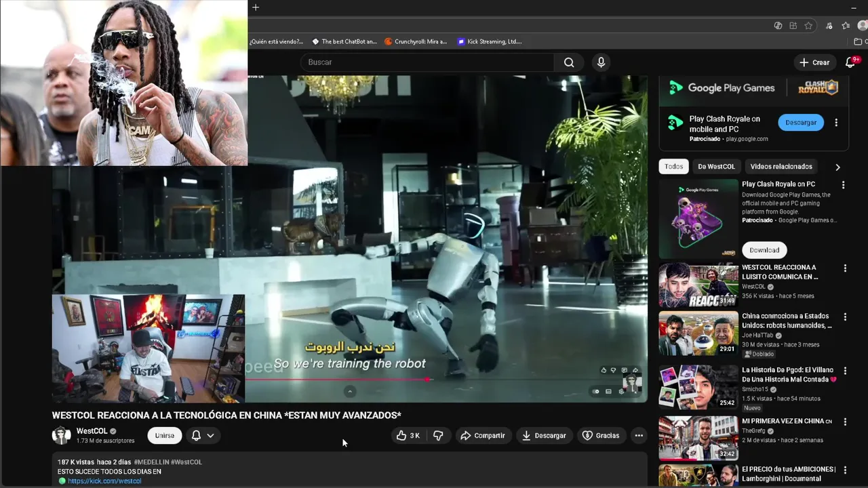The height and width of the screenshot is (488, 868).
Task: Open menu for China conmociona a Estados Unidos video
Action: pyautogui.click(x=845, y=317)
